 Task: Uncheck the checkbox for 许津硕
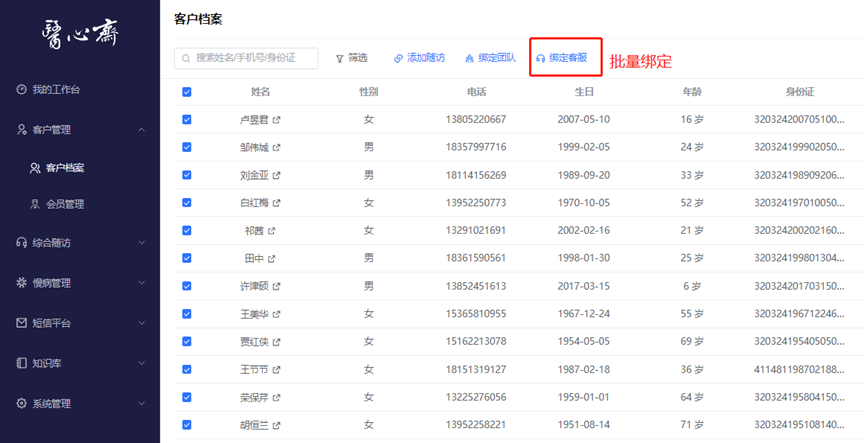(187, 286)
